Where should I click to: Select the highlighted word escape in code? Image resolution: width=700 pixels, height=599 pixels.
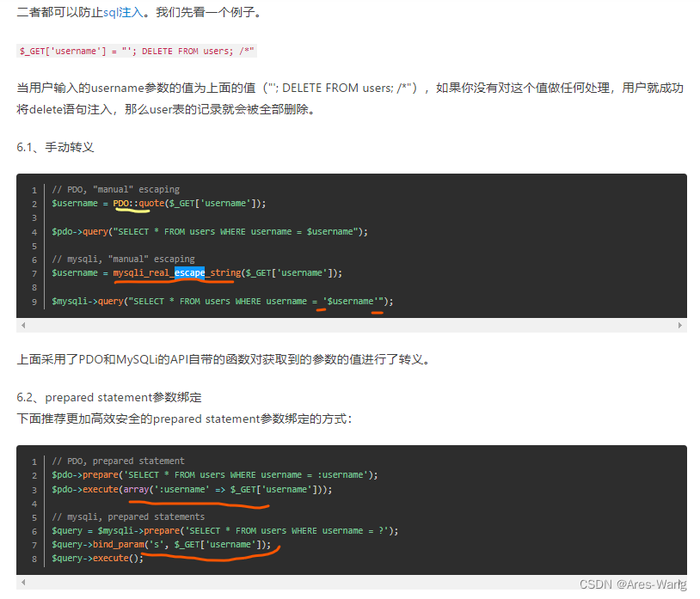[x=190, y=272]
